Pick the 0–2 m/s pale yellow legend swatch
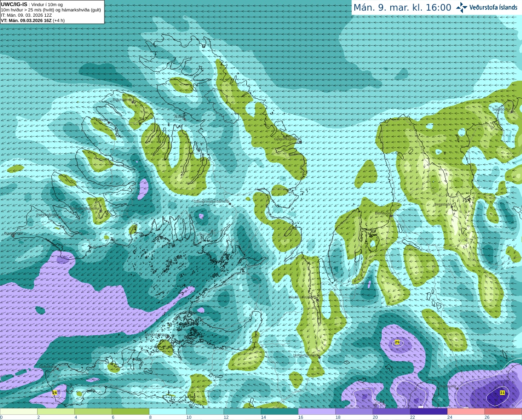This screenshot has height=420, width=522. [19, 411]
